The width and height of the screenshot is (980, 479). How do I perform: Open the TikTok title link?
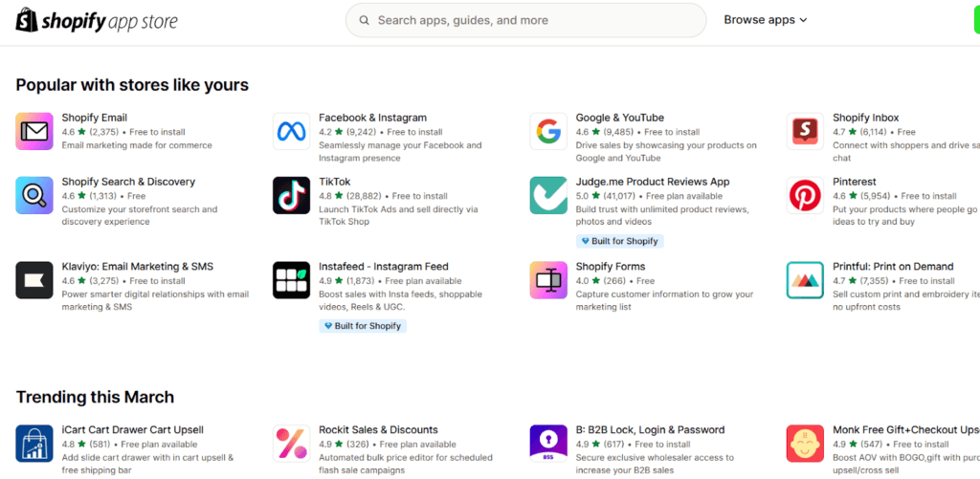coord(334,182)
